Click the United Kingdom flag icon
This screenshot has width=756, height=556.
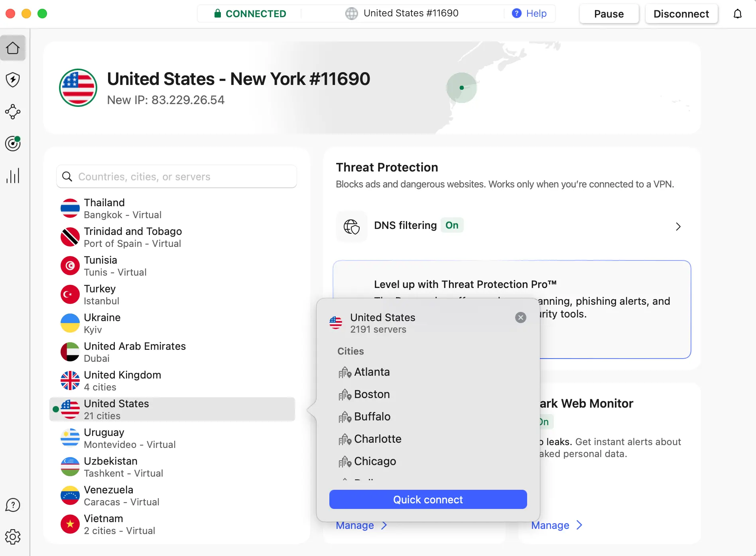pyautogui.click(x=70, y=381)
